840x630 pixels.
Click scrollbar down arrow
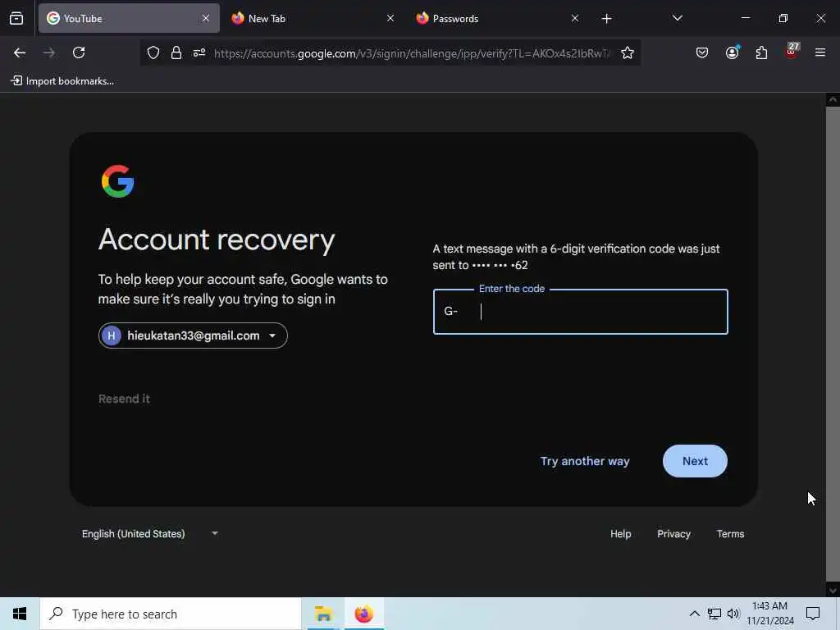[832, 591]
